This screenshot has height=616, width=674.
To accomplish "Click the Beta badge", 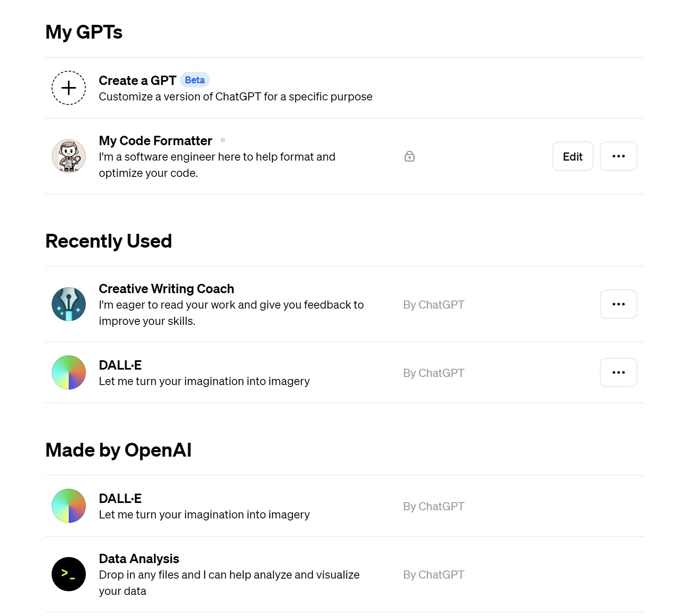I will 194,80.
